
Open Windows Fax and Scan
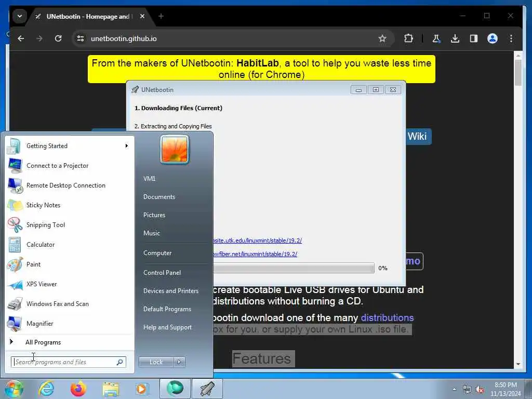coord(70,303)
